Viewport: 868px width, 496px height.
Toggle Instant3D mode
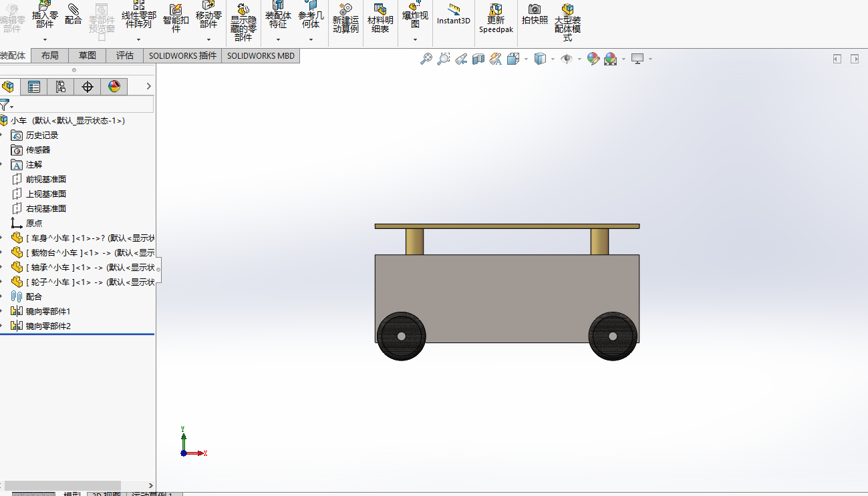pyautogui.click(x=454, y=13)
